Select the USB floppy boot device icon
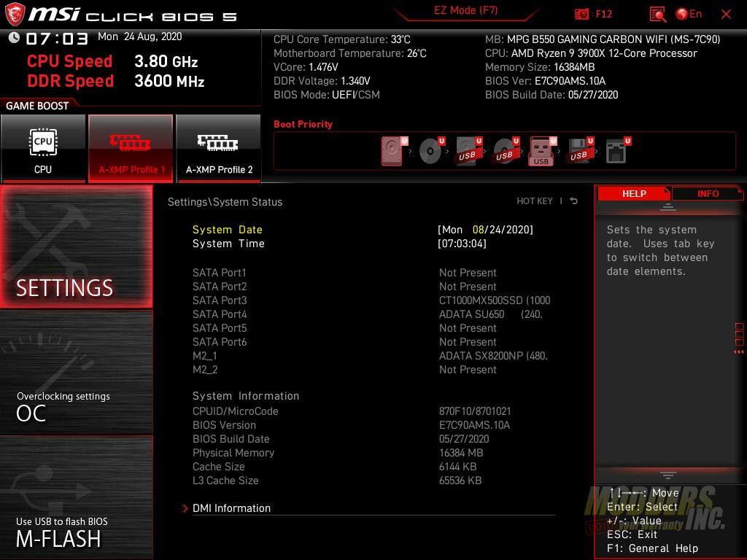 [580, 151]
